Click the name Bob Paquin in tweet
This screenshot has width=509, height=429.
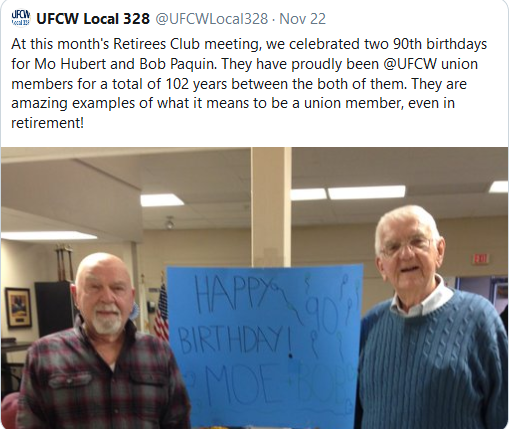click(178, 64)
